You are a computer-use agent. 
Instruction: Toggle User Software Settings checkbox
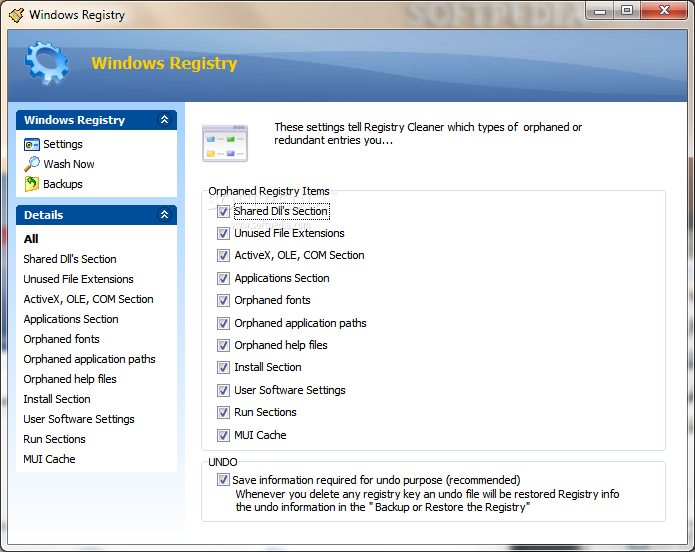[223, 390]
